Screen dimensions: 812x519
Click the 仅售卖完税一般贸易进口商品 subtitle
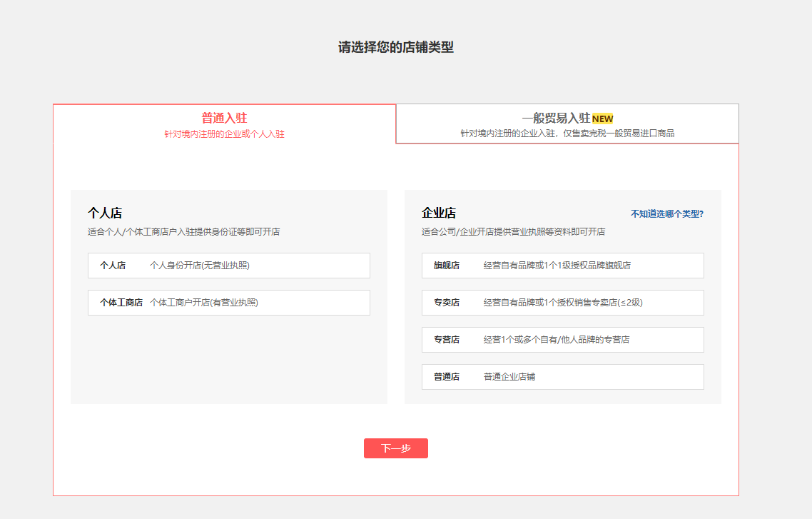pyautogui.click(x=619, y=133)
